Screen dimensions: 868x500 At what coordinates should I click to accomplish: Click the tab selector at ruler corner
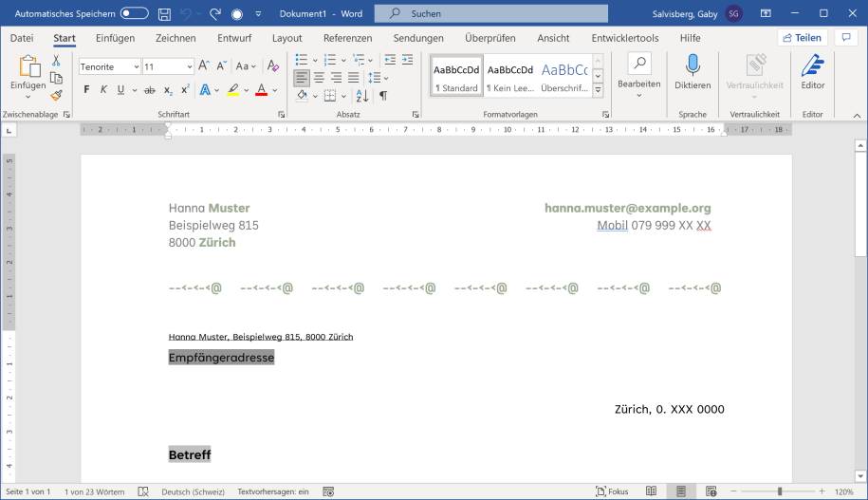9,130
